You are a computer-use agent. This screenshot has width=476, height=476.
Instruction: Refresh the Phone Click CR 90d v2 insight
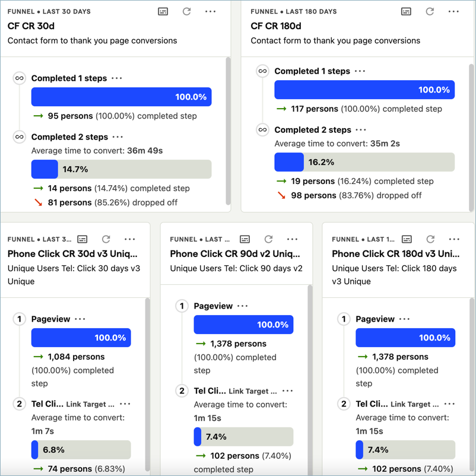268,239
